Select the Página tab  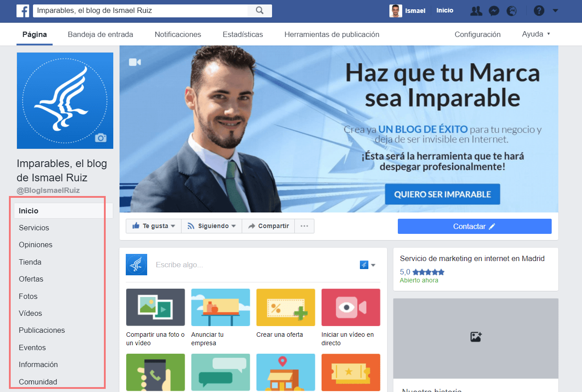tap(35, 34)
